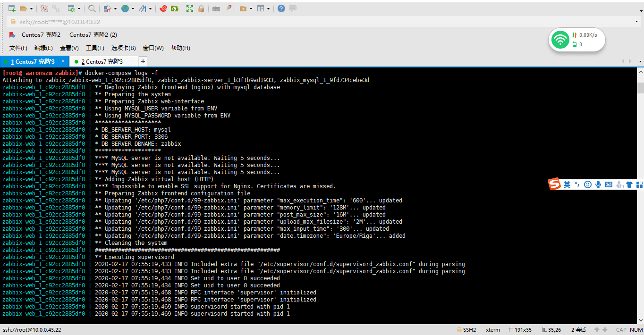Click the Sogou S input method logo
644x335 pixels.
tap(554, 184)
